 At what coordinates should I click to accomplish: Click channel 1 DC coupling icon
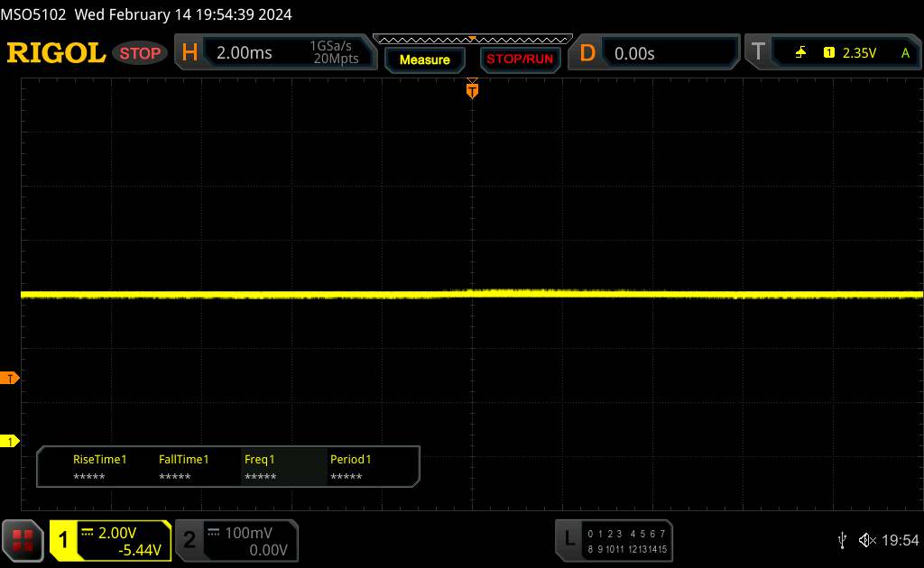point(88,532)
